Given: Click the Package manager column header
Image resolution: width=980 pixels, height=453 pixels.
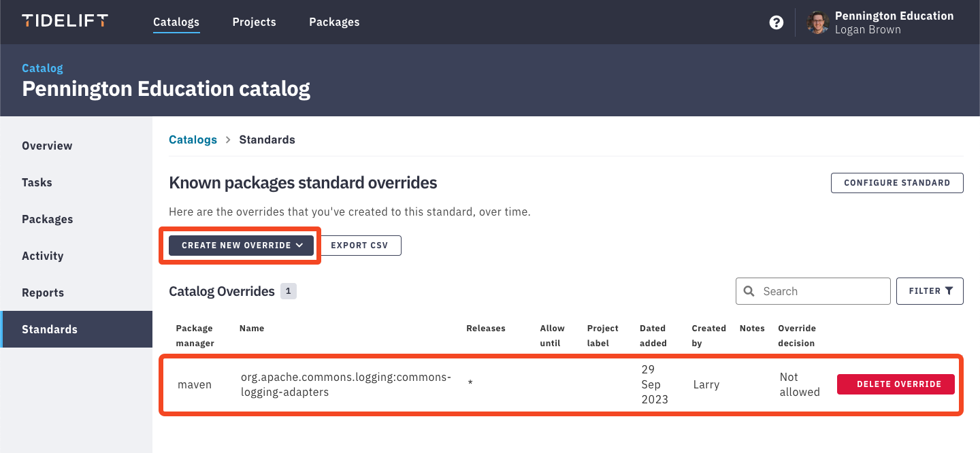Looking at the screenshot, I should point(195,336).
